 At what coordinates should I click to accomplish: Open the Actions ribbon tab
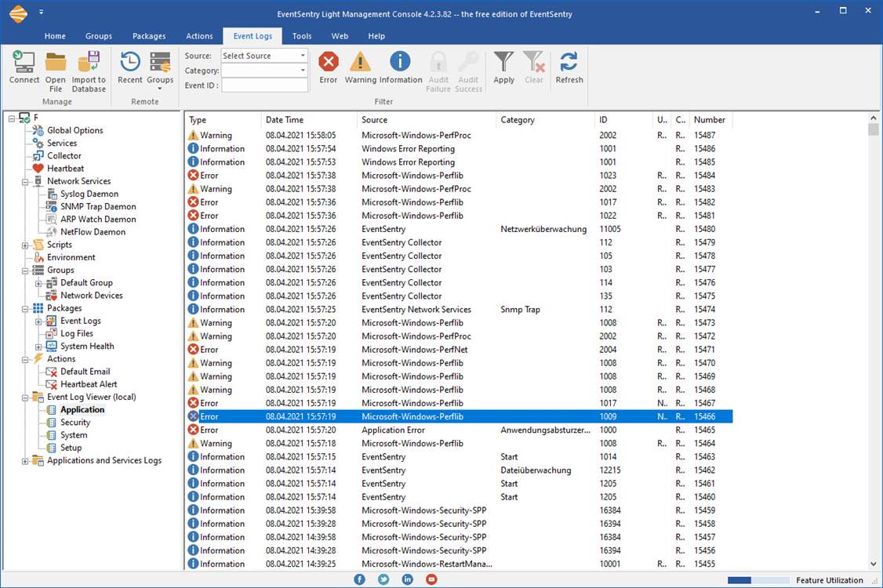click(x=199, y=36)
